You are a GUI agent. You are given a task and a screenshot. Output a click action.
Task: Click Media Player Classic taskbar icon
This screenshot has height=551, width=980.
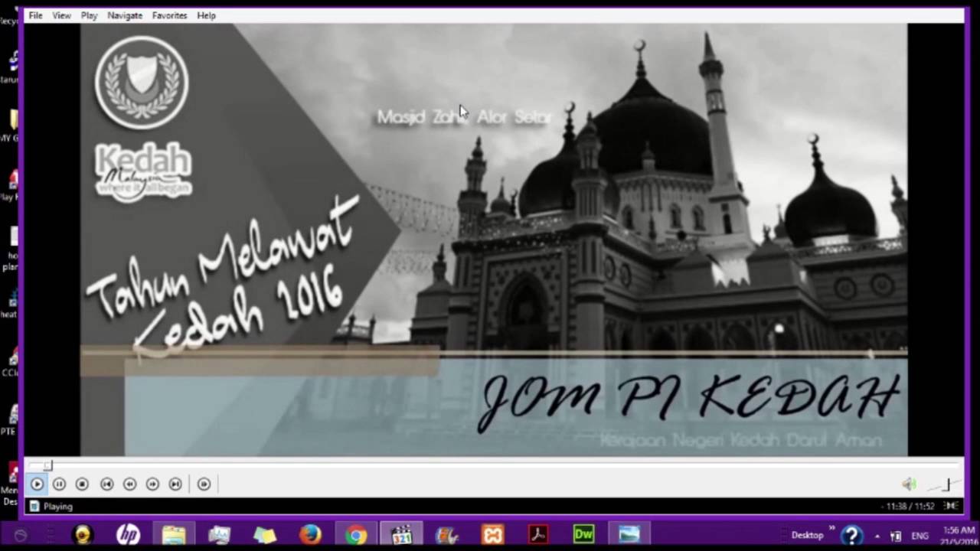401,534
